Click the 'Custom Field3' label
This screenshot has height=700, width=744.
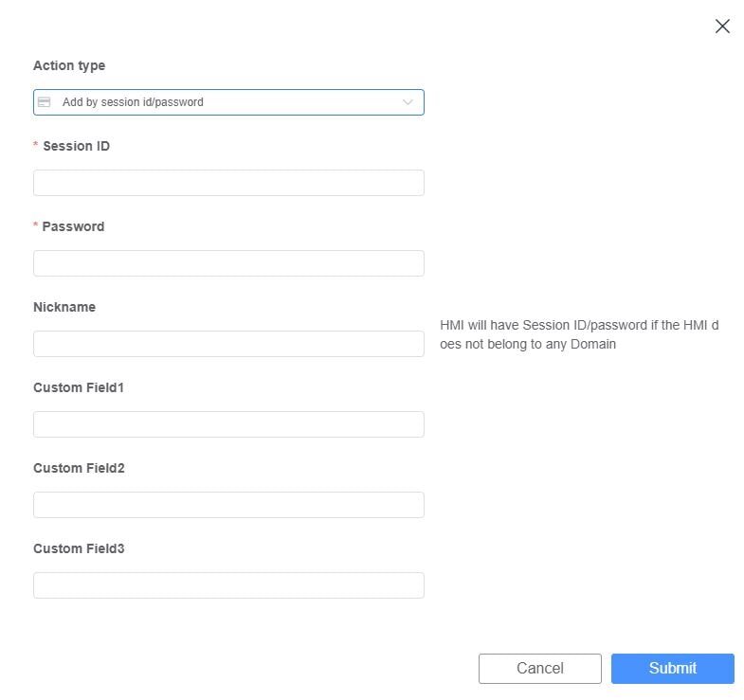point(79,548)
